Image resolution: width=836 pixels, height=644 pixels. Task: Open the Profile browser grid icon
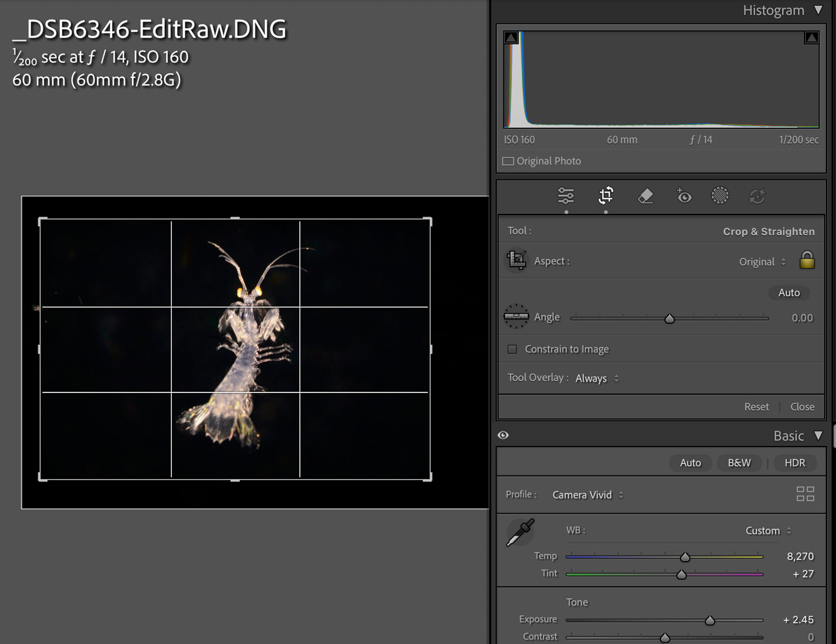(x=805, y=494)
